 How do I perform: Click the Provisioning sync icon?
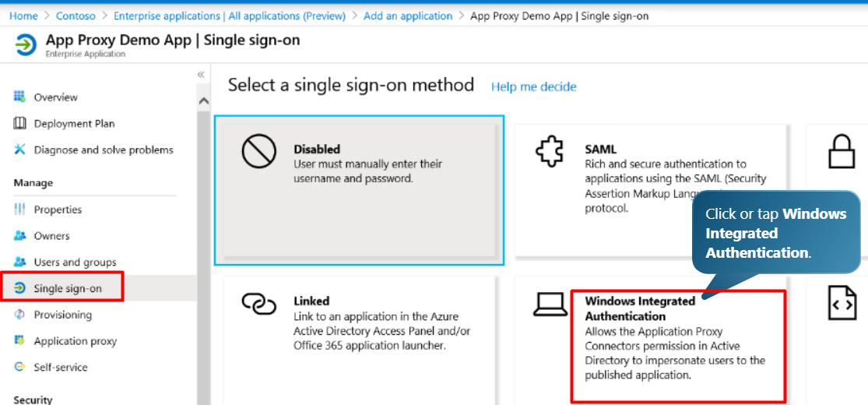20,314
